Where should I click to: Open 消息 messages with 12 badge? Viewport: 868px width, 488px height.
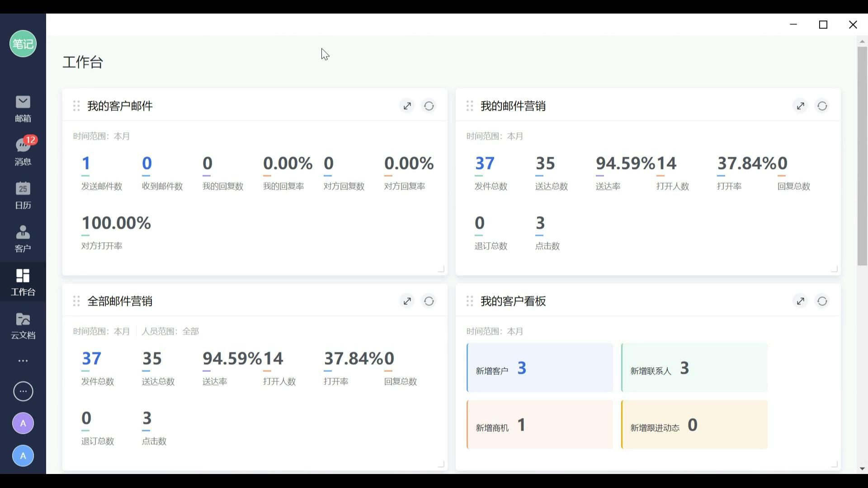coord(23,152)
